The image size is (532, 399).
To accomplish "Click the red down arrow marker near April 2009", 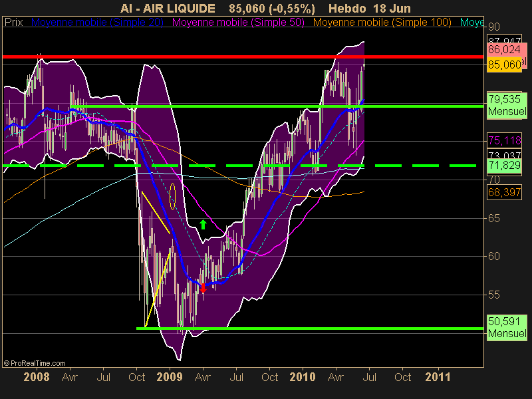I will coord(203,288).
